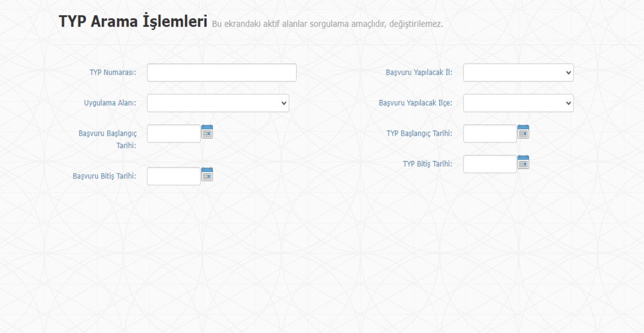Open calendar picker for TYP Başlangıç Tarihi
This screenshot has height=333, width=644.
(x=523, y=132)
